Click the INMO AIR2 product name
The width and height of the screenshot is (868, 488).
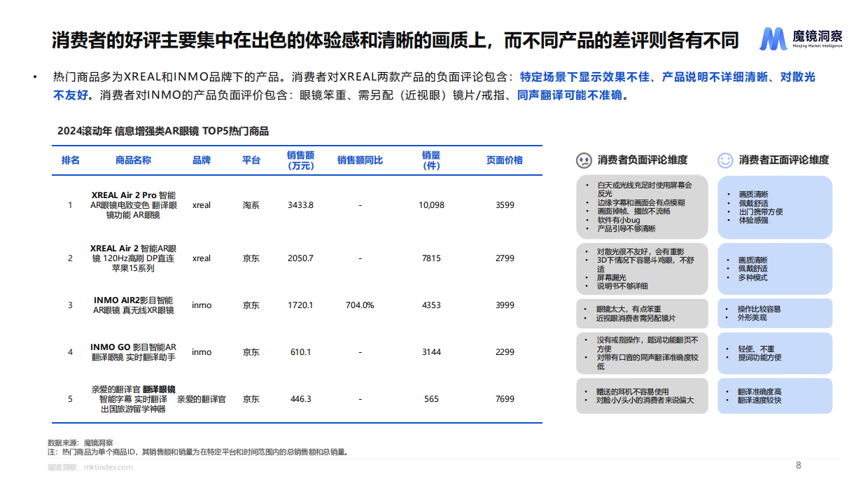[133, 305]
